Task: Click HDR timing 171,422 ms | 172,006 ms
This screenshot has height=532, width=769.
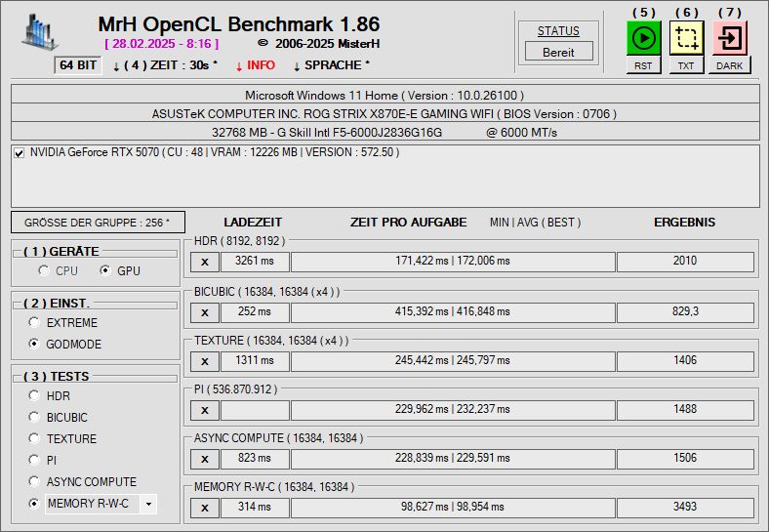Action: (x=453, y=262)
